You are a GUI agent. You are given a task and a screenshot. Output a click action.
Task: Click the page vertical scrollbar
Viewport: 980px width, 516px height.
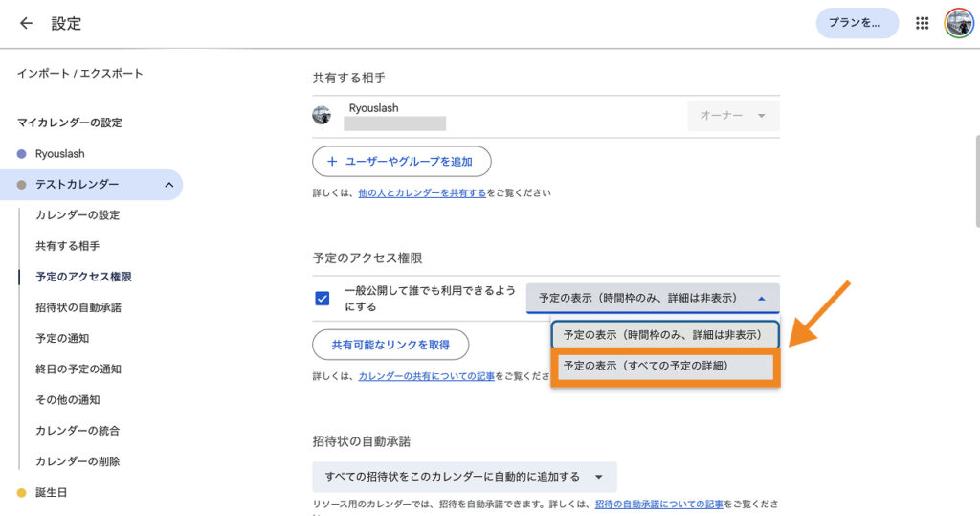click(x=975, y=182)
